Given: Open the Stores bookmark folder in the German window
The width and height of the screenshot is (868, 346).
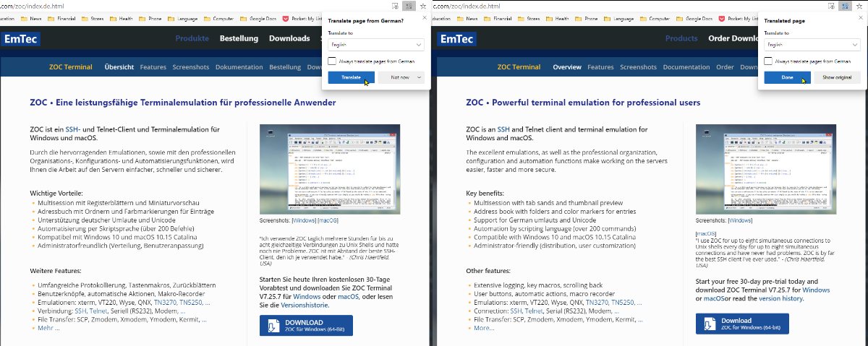Looking at the screenshot, I should pos(94,17).
